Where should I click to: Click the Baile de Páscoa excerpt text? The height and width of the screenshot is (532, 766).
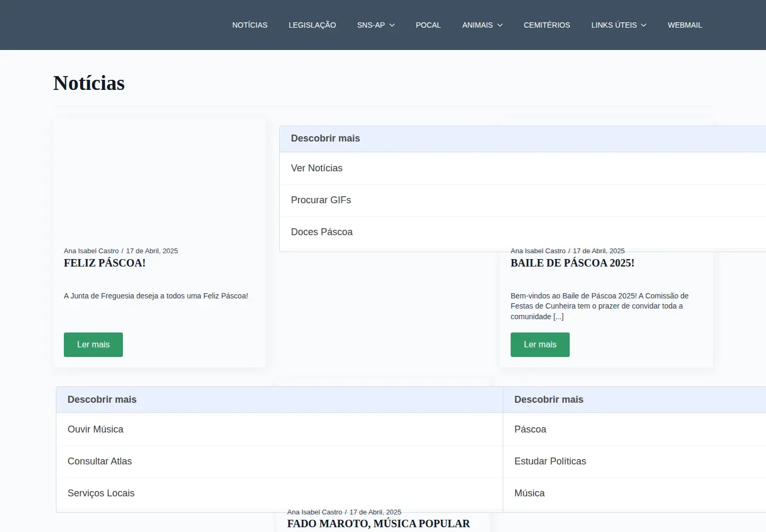coord(600,306)
